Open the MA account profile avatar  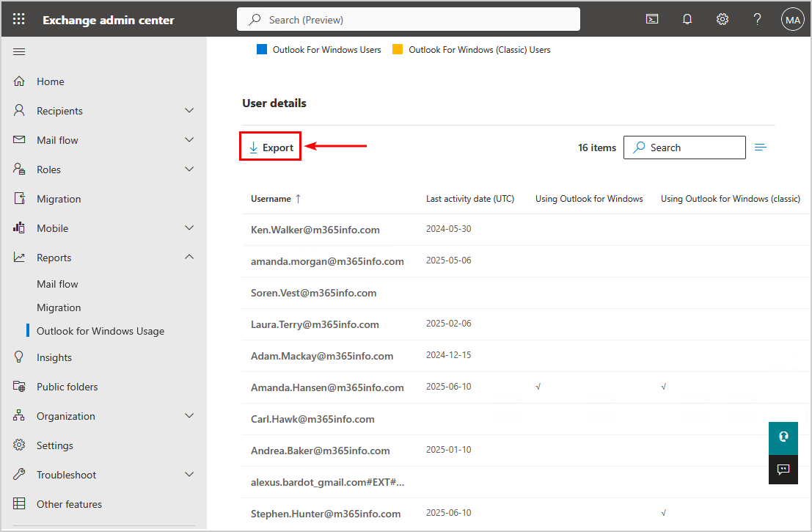pyautogui.click(x=792, y=20)
